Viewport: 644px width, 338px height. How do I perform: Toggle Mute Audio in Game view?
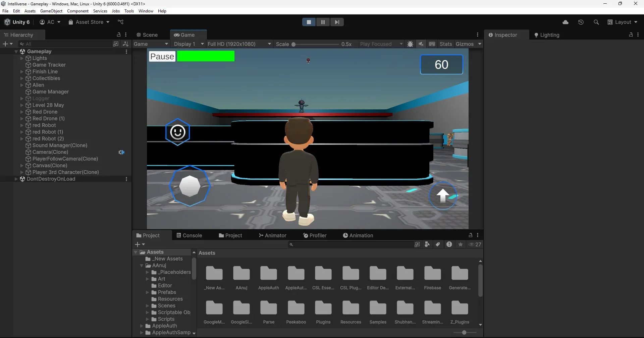pos(421,44)
